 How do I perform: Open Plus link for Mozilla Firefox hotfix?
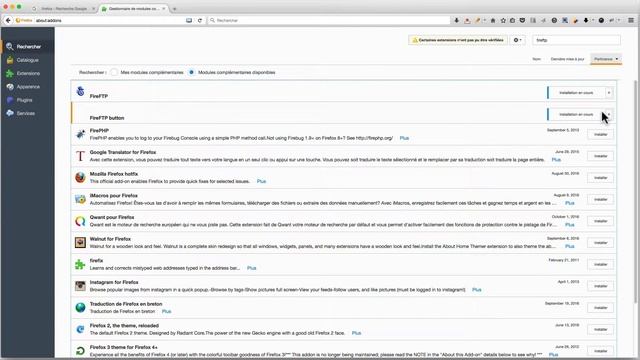click(261, 181)
